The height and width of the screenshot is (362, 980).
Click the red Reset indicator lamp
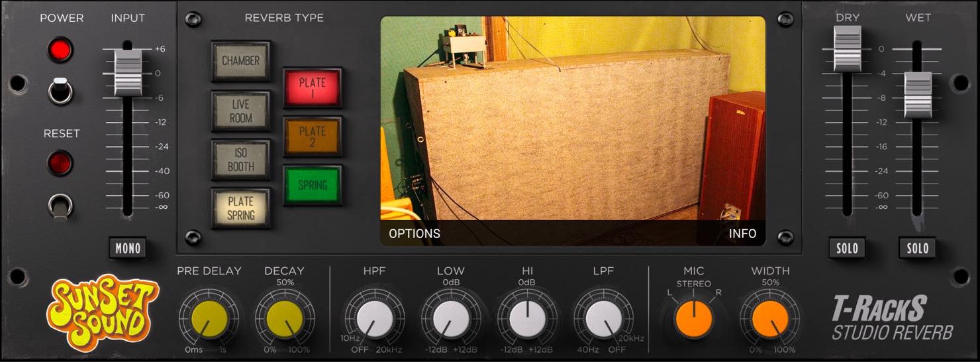coord(60,163)
